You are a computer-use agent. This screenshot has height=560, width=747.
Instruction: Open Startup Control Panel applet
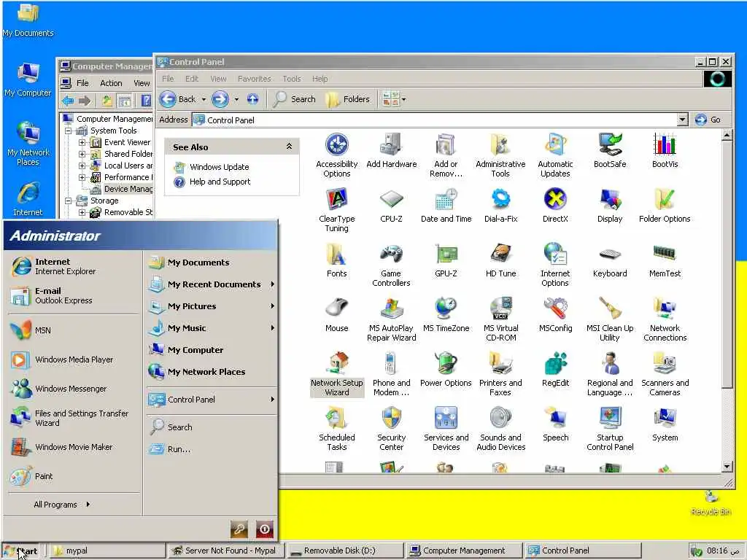click(610, 429)
